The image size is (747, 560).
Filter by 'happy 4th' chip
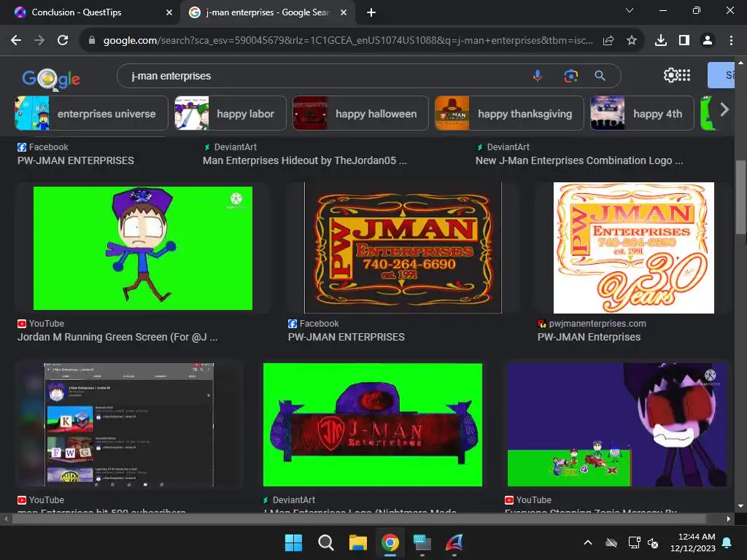[642, 113]
